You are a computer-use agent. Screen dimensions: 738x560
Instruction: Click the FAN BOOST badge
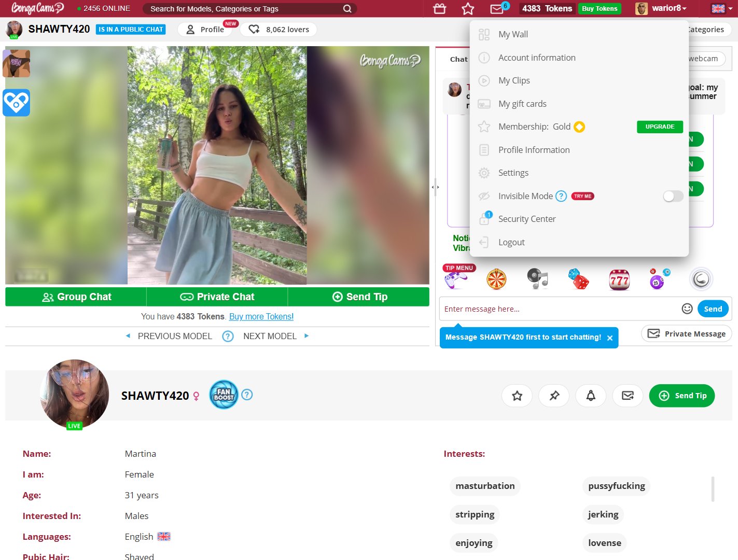[224, 395]
